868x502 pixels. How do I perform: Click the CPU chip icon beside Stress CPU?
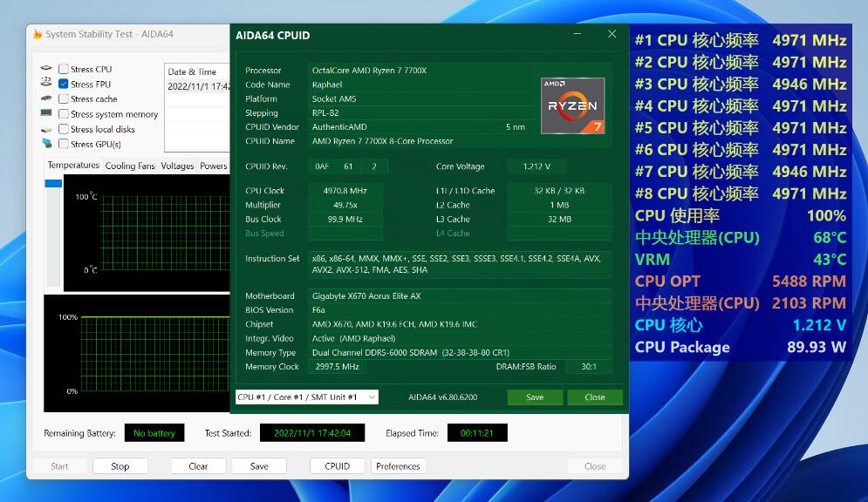[x=46, y=68]
